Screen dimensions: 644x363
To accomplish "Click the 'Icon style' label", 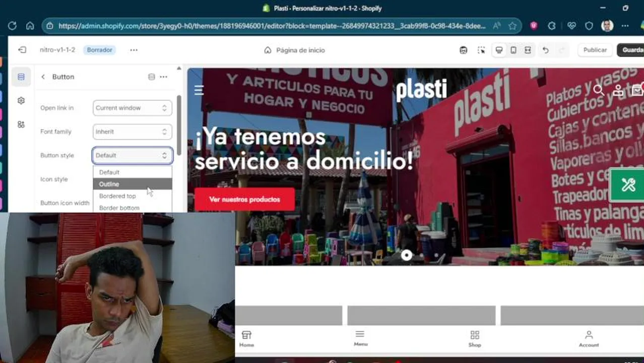I will point(54,179).
